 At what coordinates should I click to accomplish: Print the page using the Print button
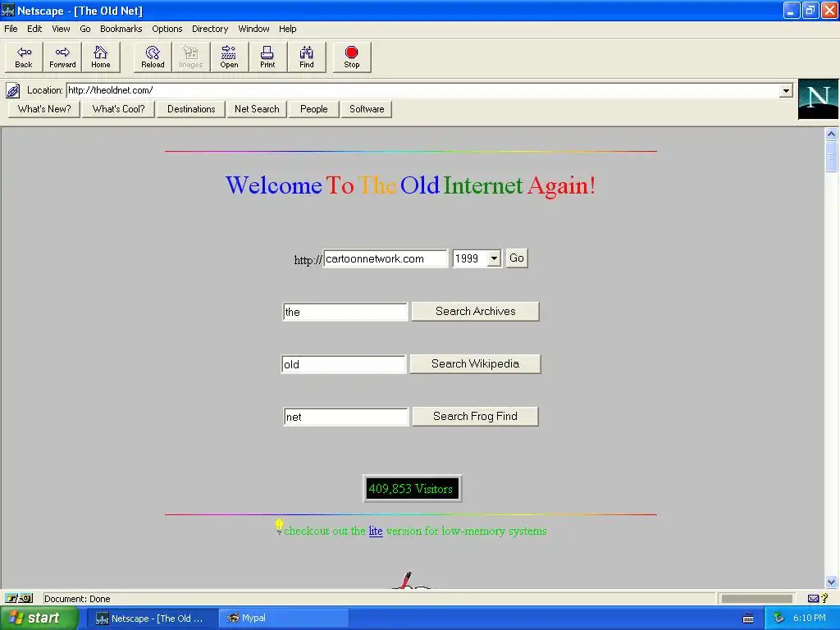tap(267, 57)
